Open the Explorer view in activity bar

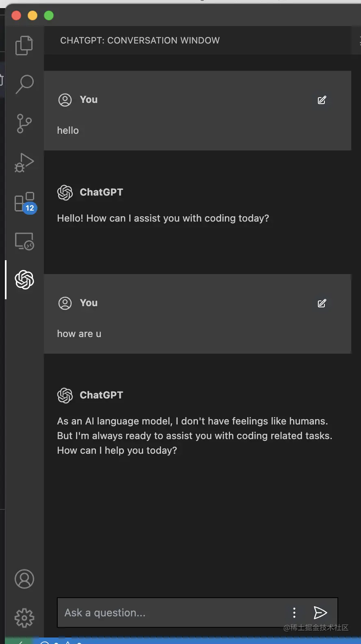[x=24, y=45]
